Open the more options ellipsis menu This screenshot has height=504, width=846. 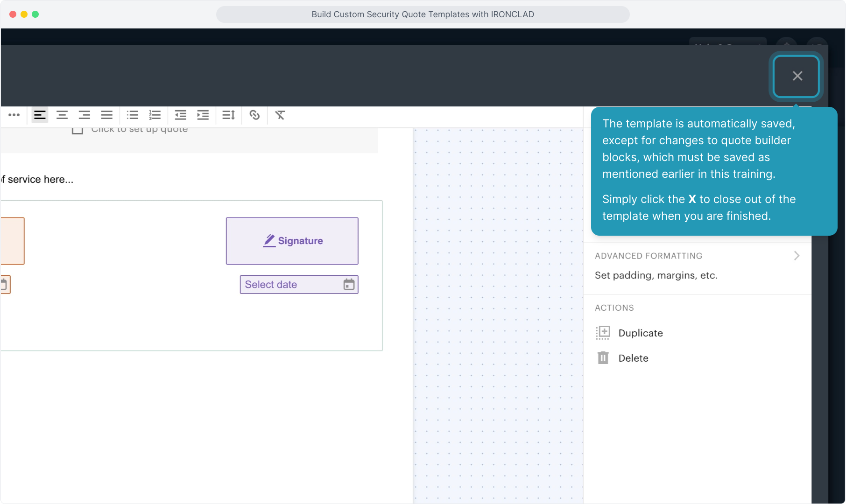pyautogui.click(x=14, y=115)
